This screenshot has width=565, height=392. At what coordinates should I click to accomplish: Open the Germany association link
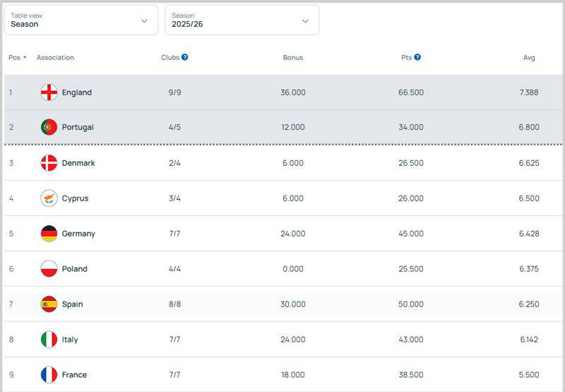tap(78, 234)
